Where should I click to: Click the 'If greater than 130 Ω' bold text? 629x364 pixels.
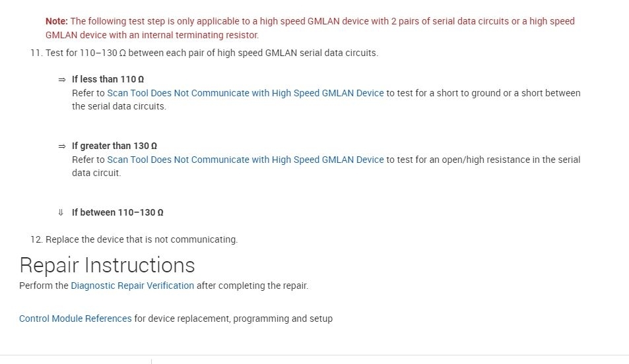pyautogui.click(x=114, y=146)
